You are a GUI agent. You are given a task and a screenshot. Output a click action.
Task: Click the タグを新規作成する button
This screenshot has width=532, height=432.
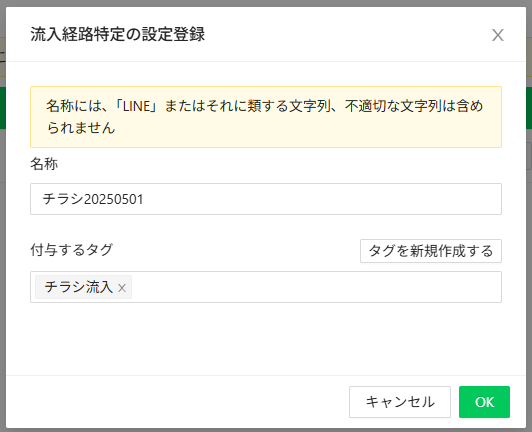tap(431, 251)
